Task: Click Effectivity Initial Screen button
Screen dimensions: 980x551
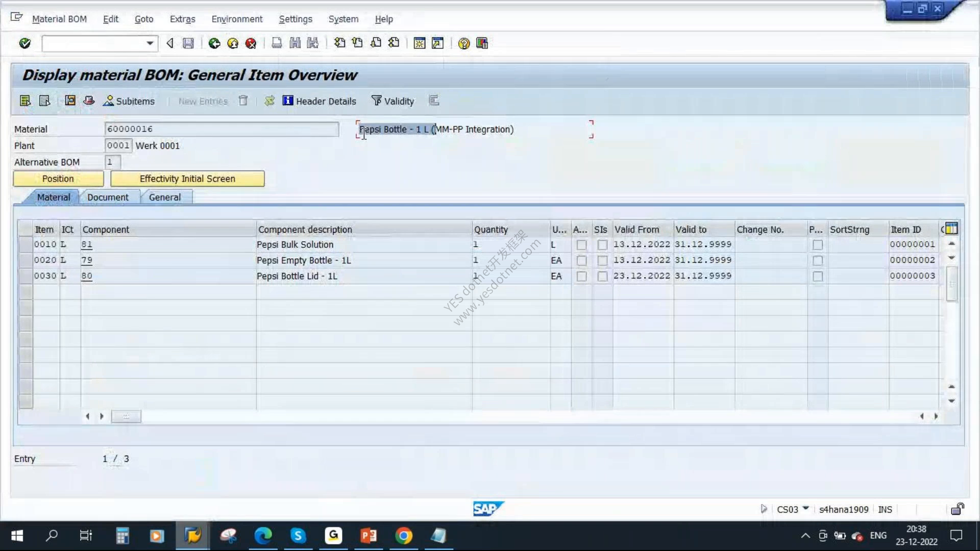Action: click(187, 179)
